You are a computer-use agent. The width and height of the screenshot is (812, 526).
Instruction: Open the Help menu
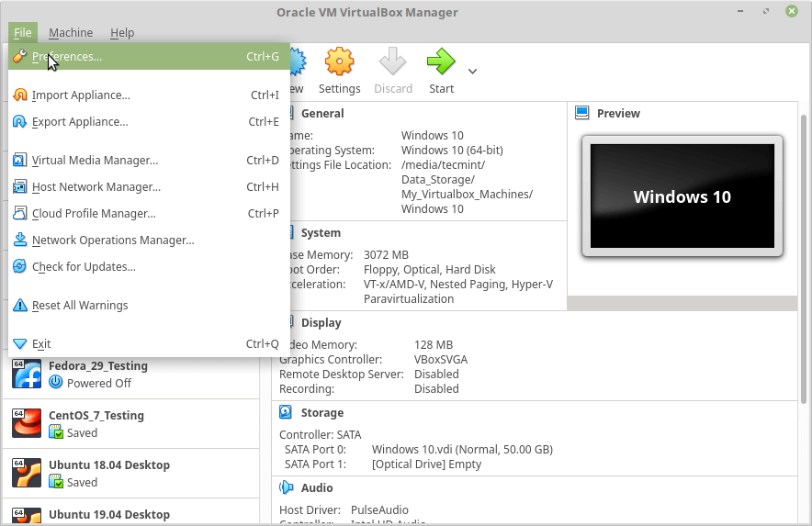[x=122, y=33]
